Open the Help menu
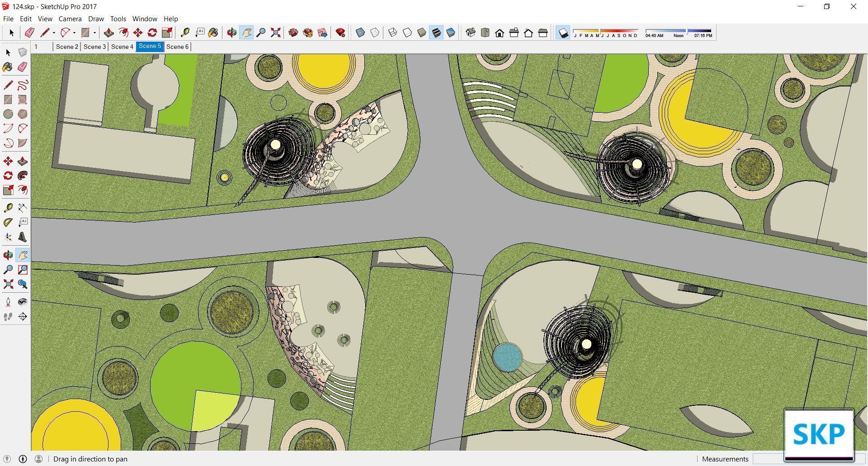This screenshot has height=466, width=868. coord(170,19)
